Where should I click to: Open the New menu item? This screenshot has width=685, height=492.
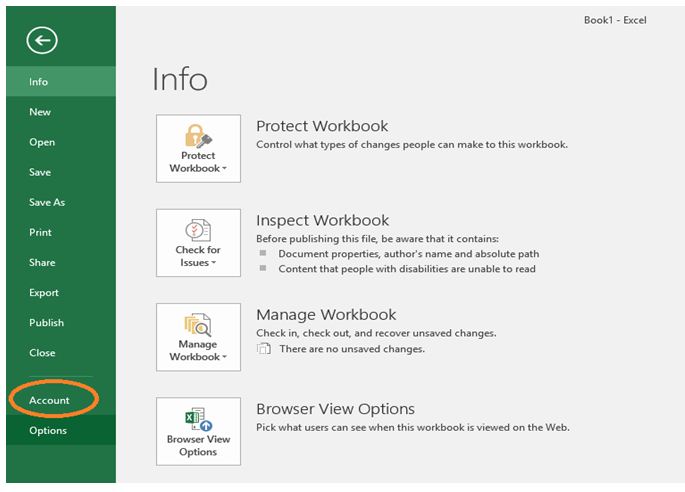40,112
